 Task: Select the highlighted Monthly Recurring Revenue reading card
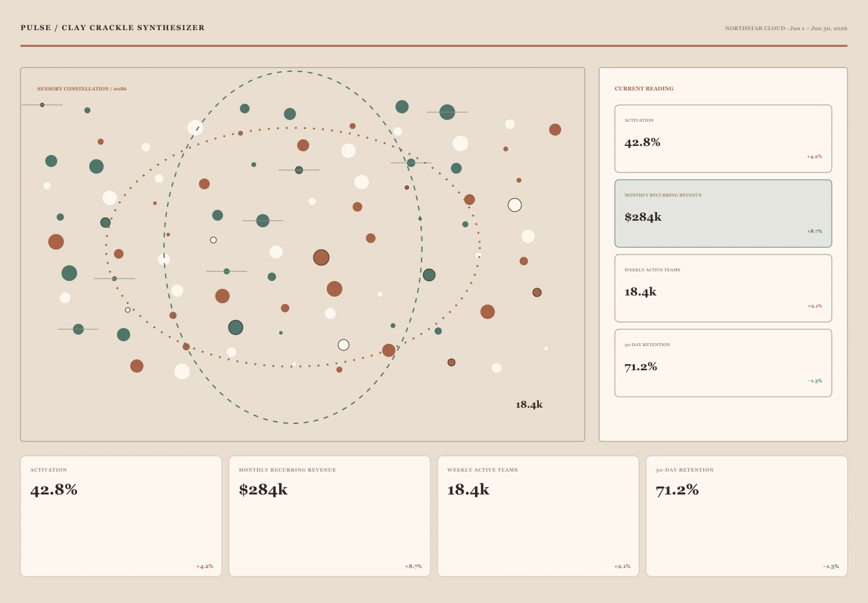[x=723, y=213]
